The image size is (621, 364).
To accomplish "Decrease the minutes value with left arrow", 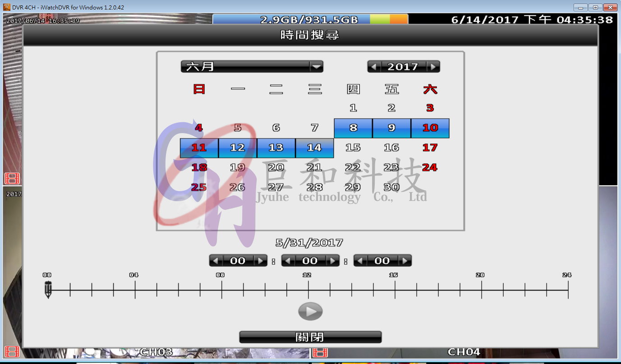I will point(288,261).
